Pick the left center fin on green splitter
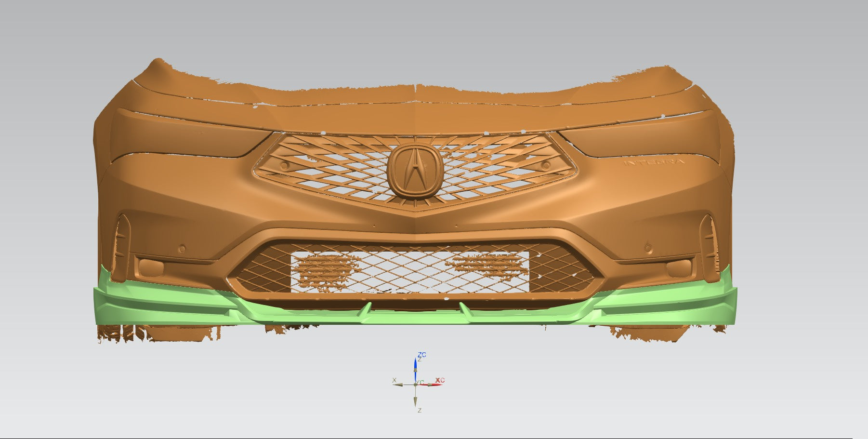 [365, 310]
